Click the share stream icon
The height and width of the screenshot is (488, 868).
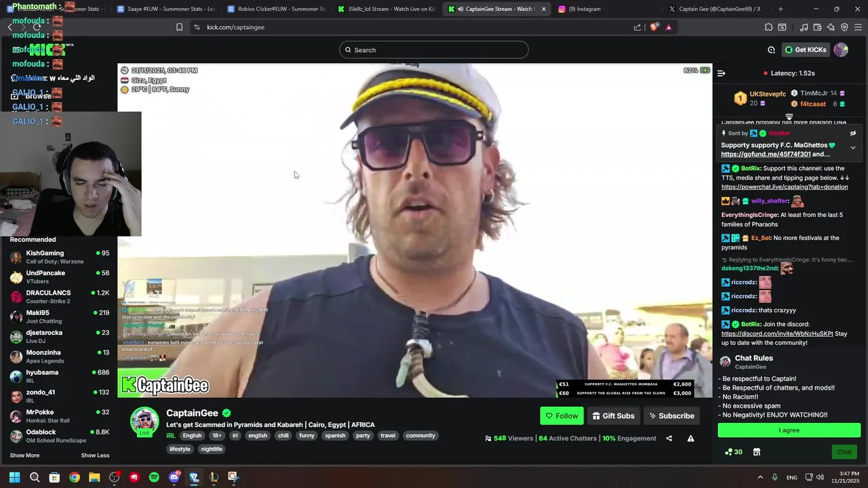pyautogui.click(x=669, y=439)
